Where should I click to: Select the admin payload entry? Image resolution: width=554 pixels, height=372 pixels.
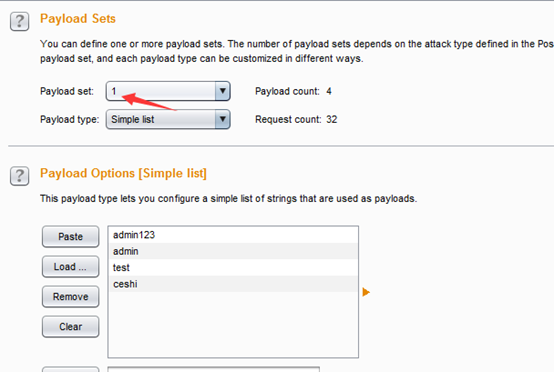233,251
